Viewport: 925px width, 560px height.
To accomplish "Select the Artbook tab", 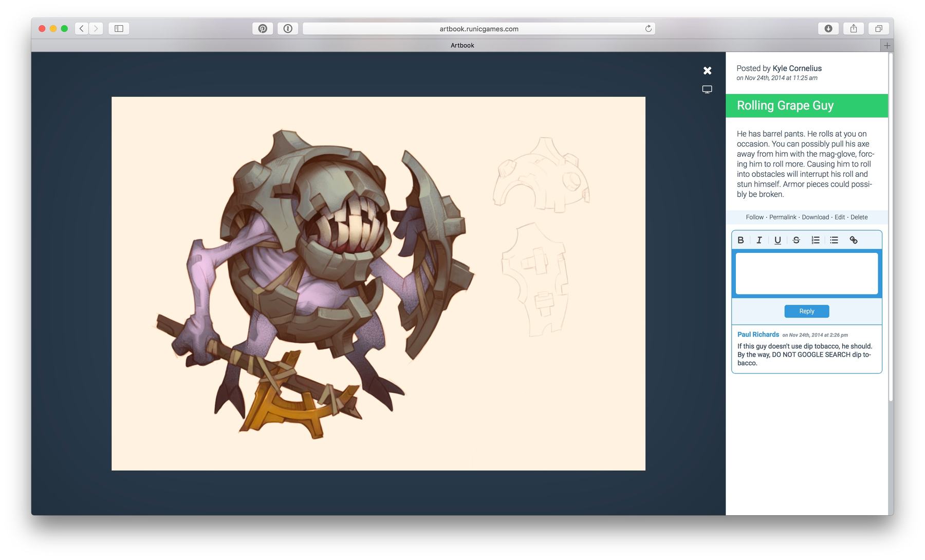I will [462, 45].
